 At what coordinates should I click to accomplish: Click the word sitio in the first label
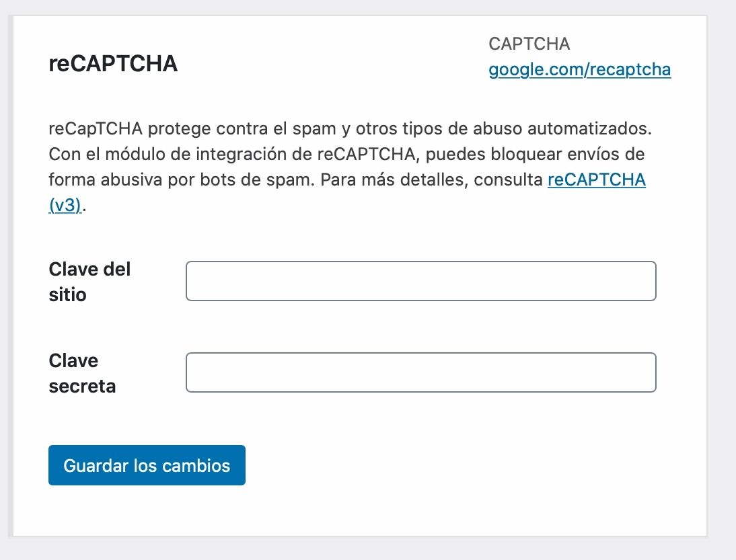67,295
